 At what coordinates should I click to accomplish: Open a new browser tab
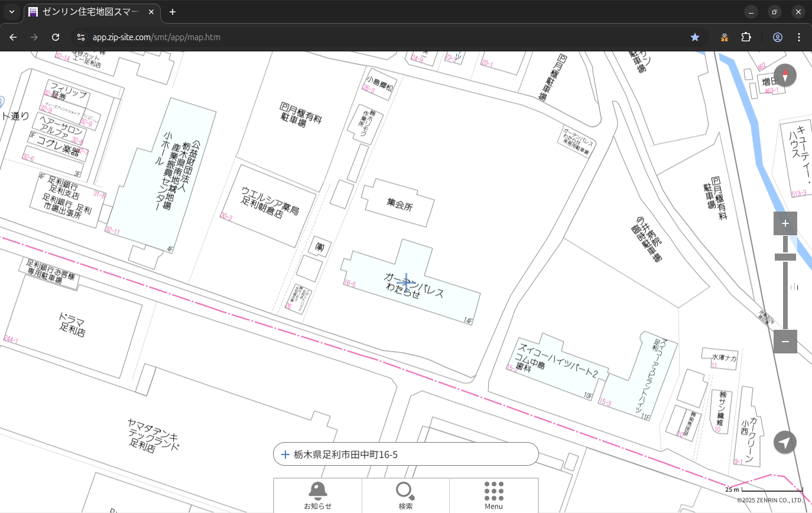tap(173, 12)
